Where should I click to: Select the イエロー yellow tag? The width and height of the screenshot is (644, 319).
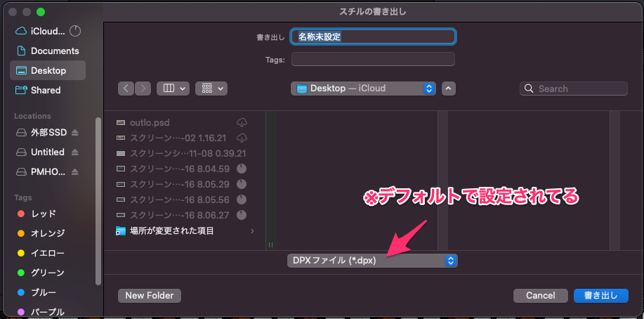pos(41,253)
